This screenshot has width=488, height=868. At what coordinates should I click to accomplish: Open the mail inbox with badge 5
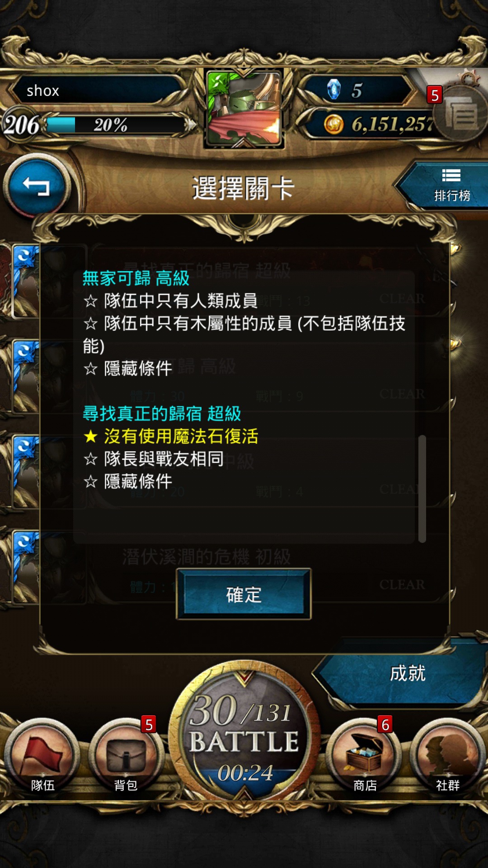461,111
